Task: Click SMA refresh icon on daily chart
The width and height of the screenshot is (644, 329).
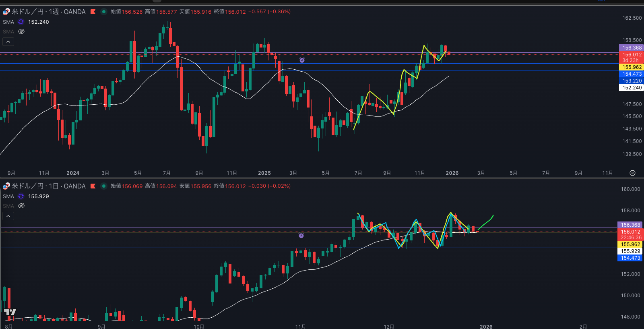Action: (21, 197)
